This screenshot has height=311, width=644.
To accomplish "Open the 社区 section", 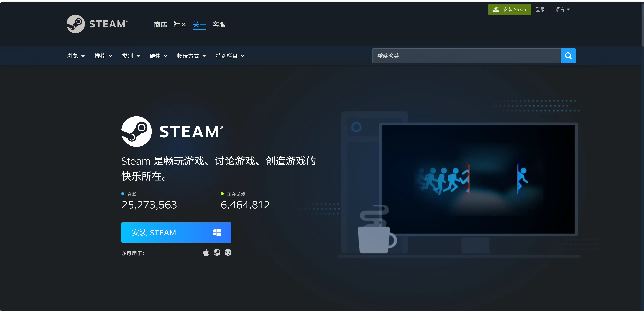I will tap(180, 25).
